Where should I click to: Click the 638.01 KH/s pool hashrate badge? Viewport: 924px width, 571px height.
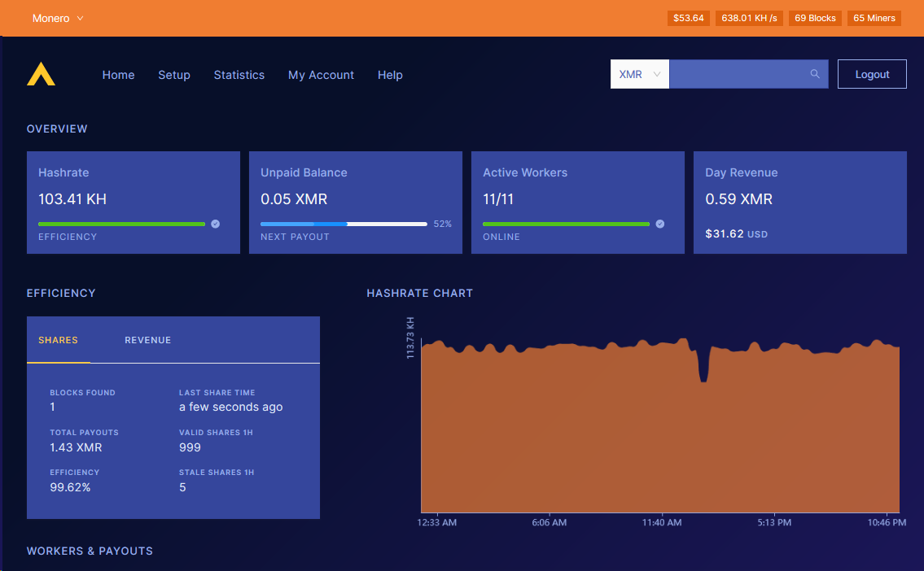(749, 17)
